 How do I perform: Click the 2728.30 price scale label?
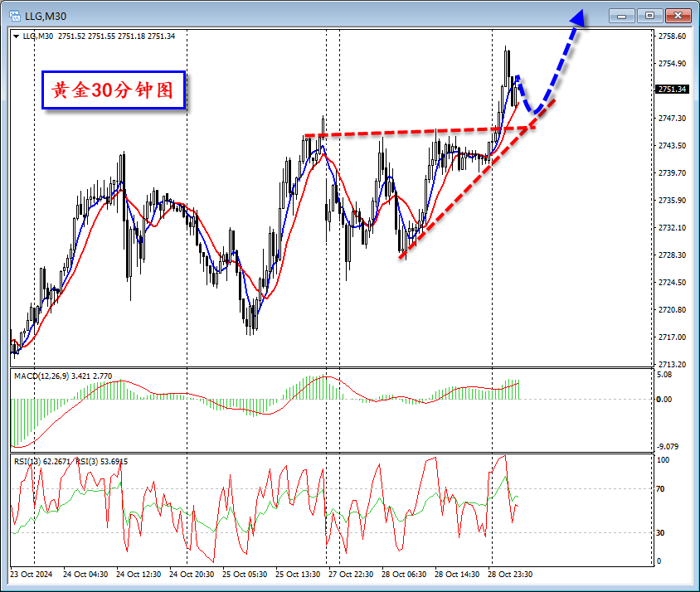point(672,255)
